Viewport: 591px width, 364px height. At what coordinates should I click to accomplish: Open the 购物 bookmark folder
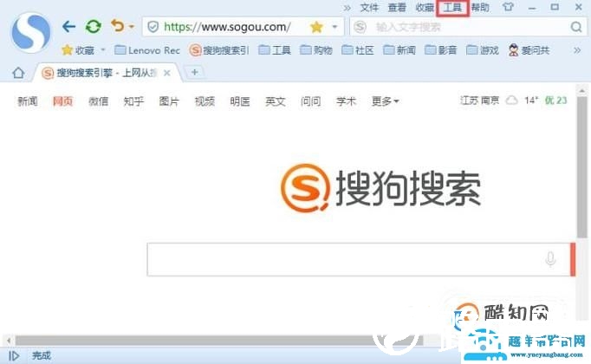click(x=316, y=50)
